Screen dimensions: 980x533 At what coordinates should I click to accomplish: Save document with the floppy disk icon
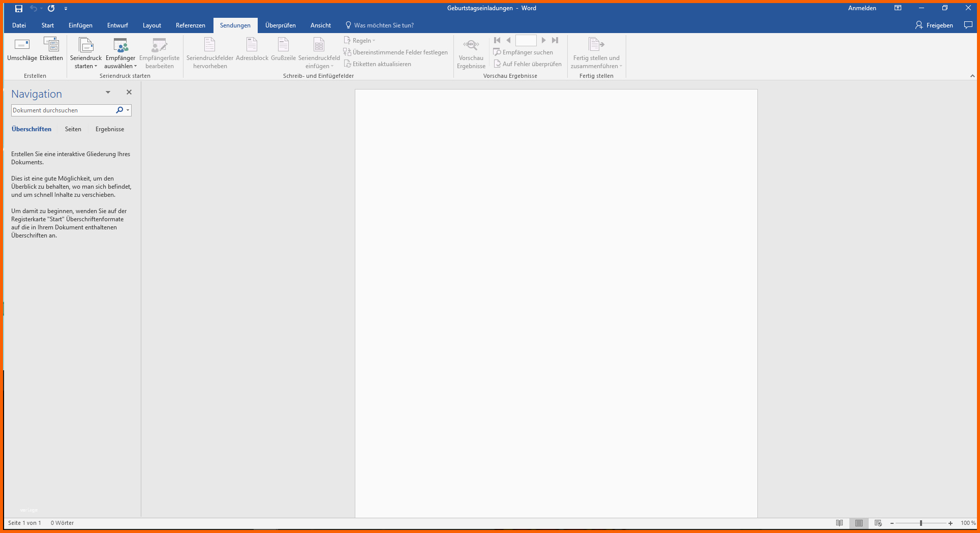[19, 8]
